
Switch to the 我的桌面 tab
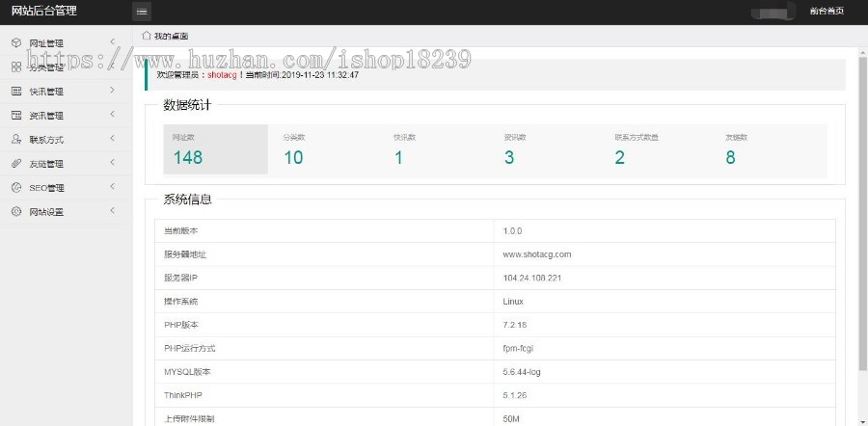click(x=169, y=36)
